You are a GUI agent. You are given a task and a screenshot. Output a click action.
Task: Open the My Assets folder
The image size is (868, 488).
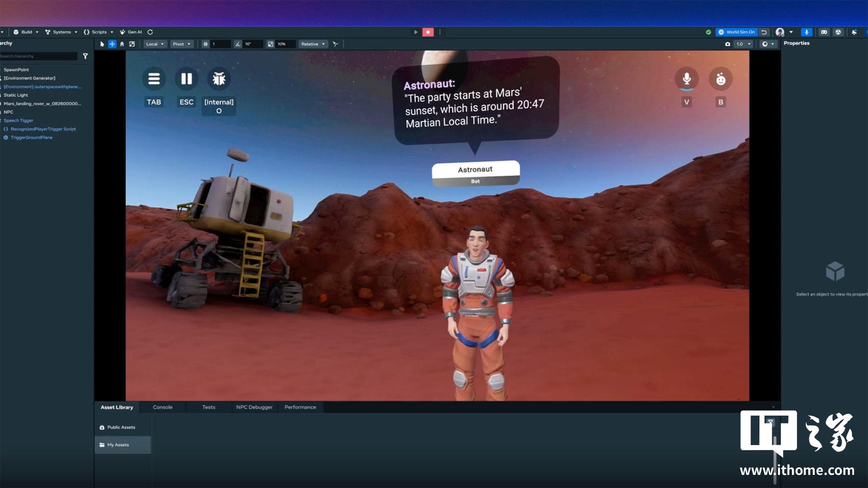pyautogui.click(x=118, y=445)
